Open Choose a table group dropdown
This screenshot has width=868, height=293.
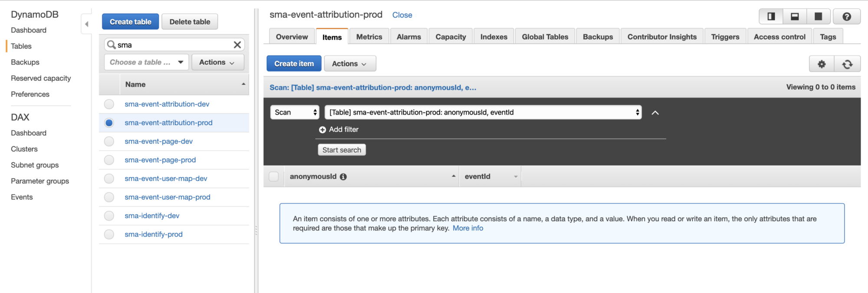tap(146, 62)
